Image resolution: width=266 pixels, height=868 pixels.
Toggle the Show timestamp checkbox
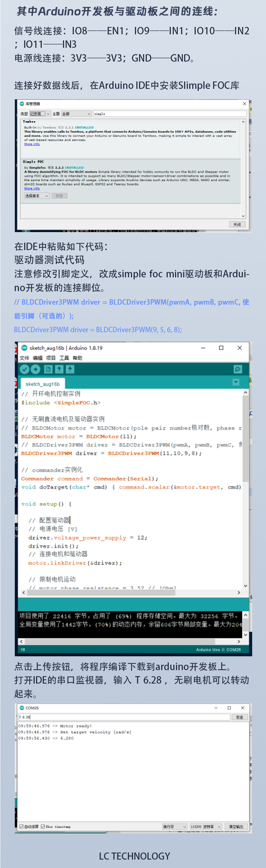pyautogui.click(x=43, y=826)
